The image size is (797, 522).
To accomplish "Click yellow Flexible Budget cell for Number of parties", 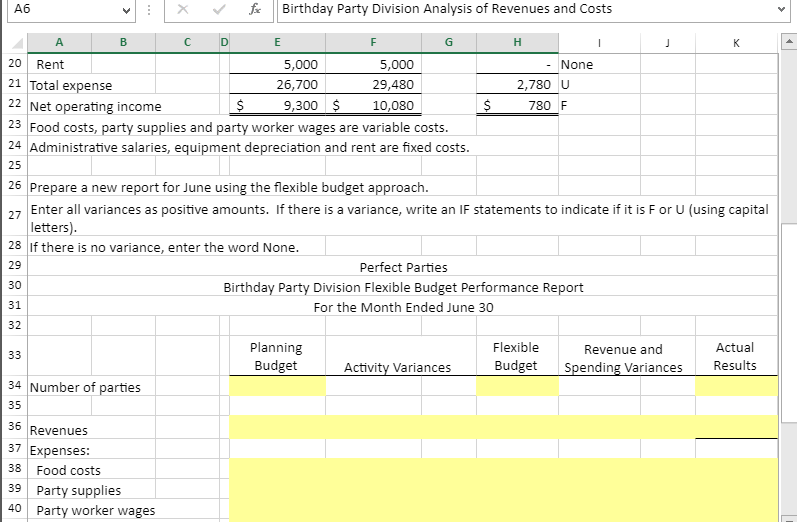I will pyautogui.click(x=517, y=386).
